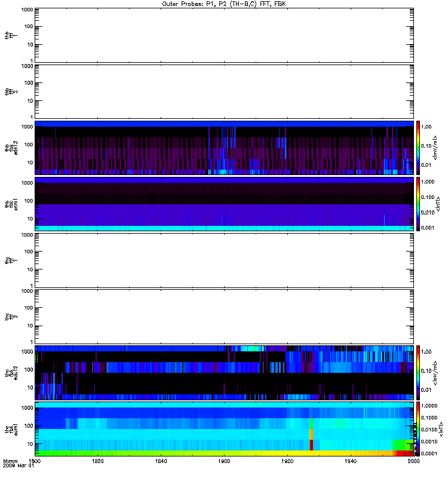Click '1.00' on the thb edc12 color bar

tap(426, 127)
